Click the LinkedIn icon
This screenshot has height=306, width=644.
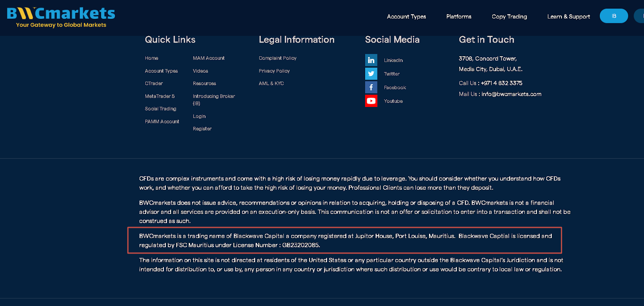pos(371,60)
